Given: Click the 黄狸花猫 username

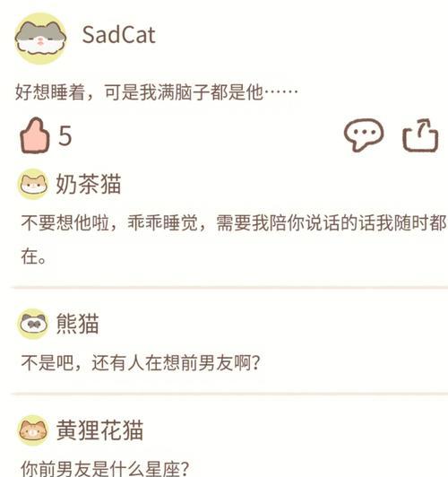Looking at the screenshot, I should 99,430.
